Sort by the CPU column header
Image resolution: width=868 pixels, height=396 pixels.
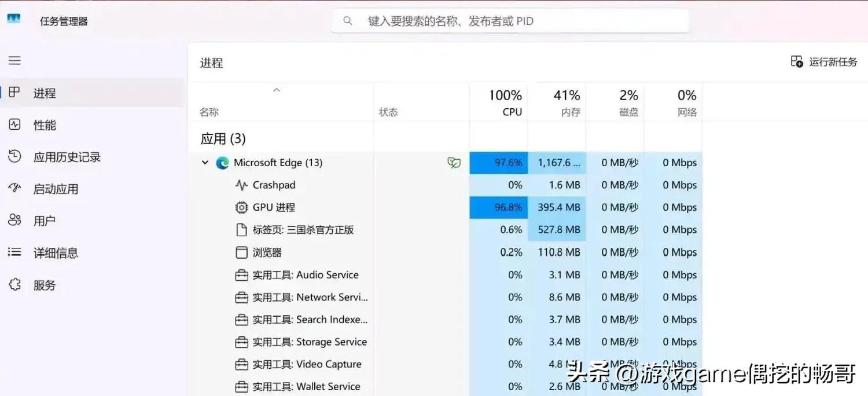[x=498, y=102]
